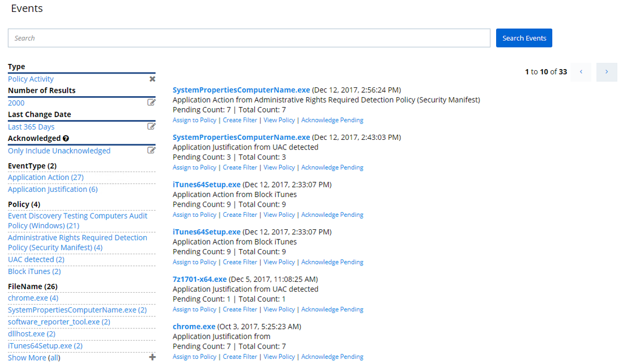623x364 pixels.
Task: Go to next results page
Action: [x=607, y=72]
